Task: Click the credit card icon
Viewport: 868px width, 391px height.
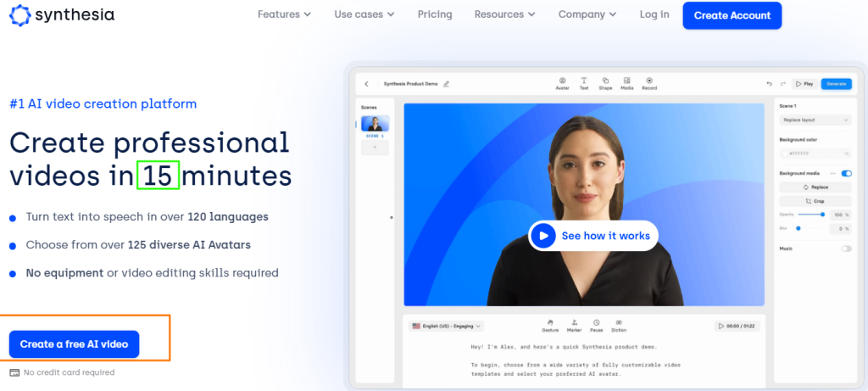Action: pos(14,372)
